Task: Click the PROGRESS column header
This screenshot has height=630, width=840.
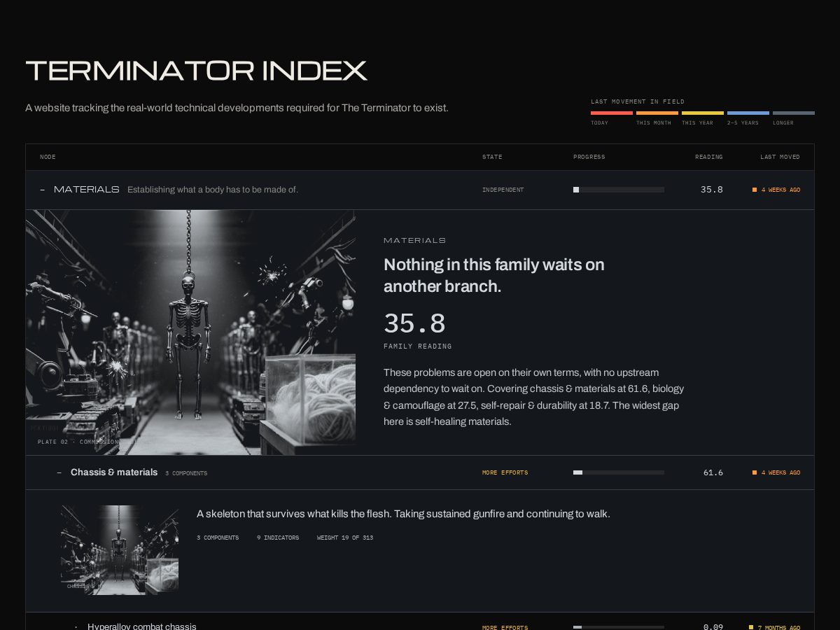Action: pos(589,157)
